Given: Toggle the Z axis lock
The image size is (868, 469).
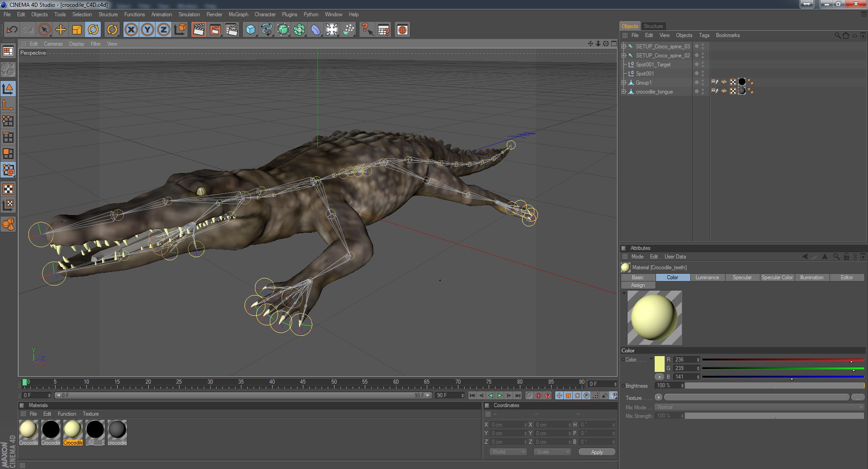Looking at the screenshot, I should click(164, 30).
